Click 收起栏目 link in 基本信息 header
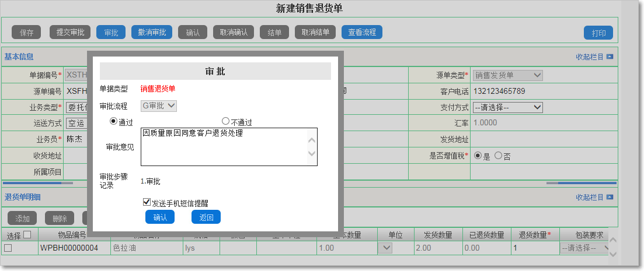The height and width of the screenshot is (271, 644). [x=590, y=57]
